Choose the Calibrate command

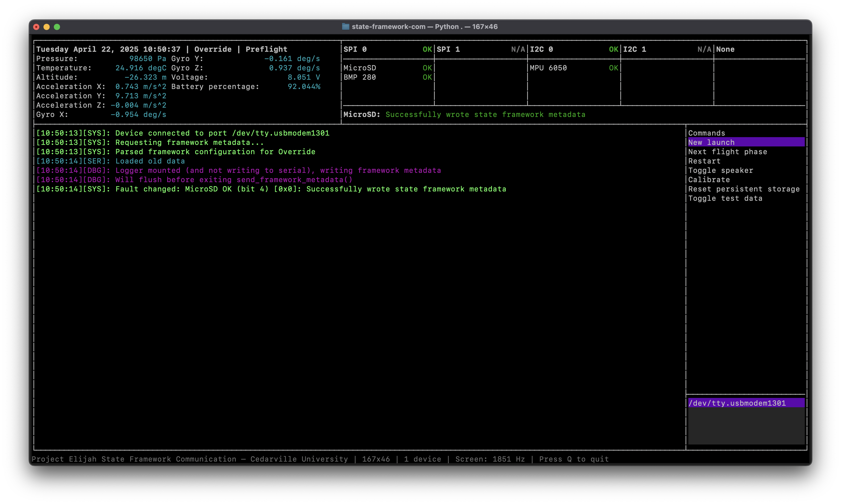pos(709,180)
